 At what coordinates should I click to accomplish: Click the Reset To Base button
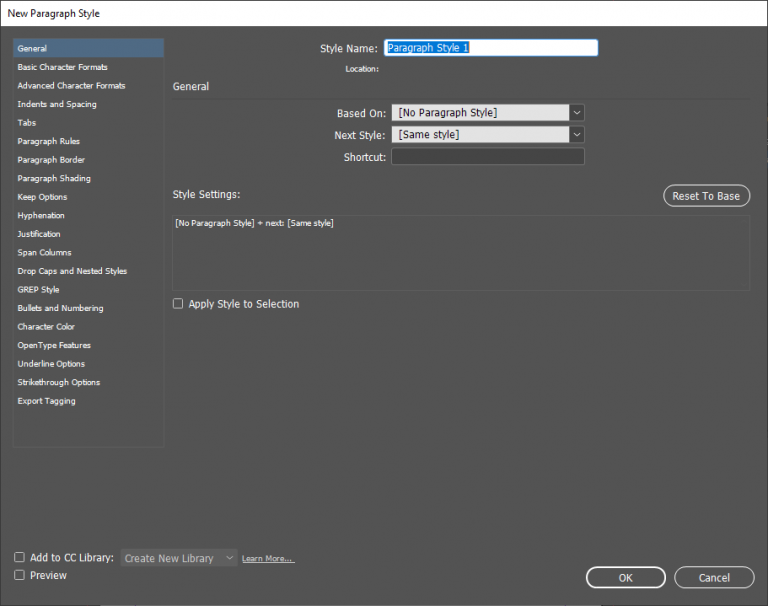click(x=706, y=196)
